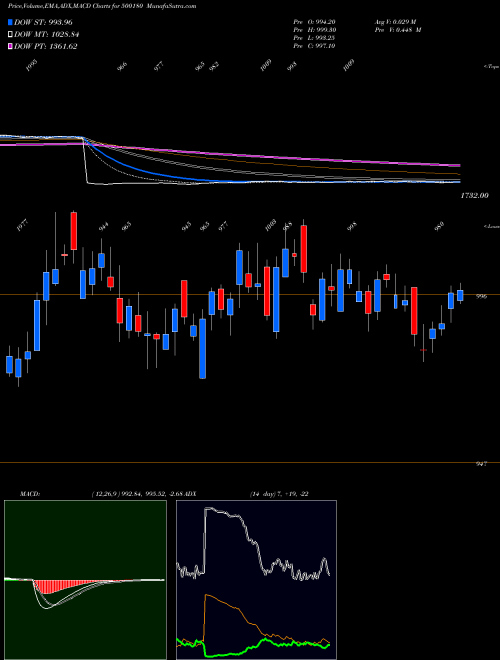
Task: Select the 'DOW ST: 993.96' label
Action: tap(43, 22)
